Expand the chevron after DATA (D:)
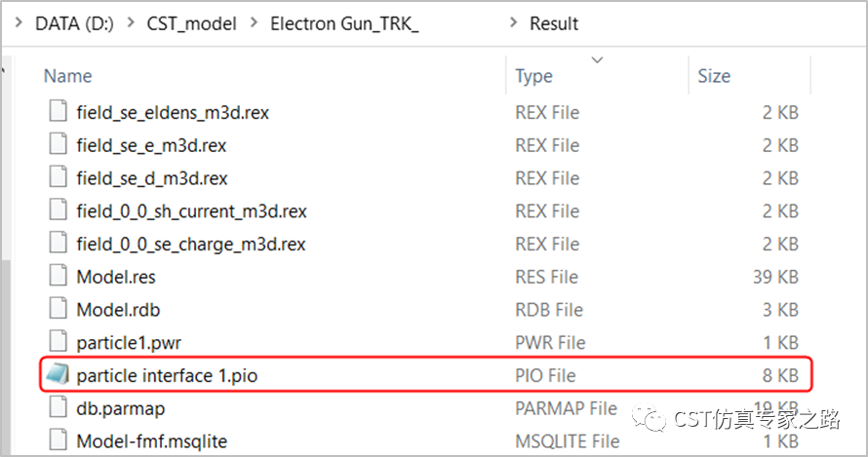 click(131, 22)
